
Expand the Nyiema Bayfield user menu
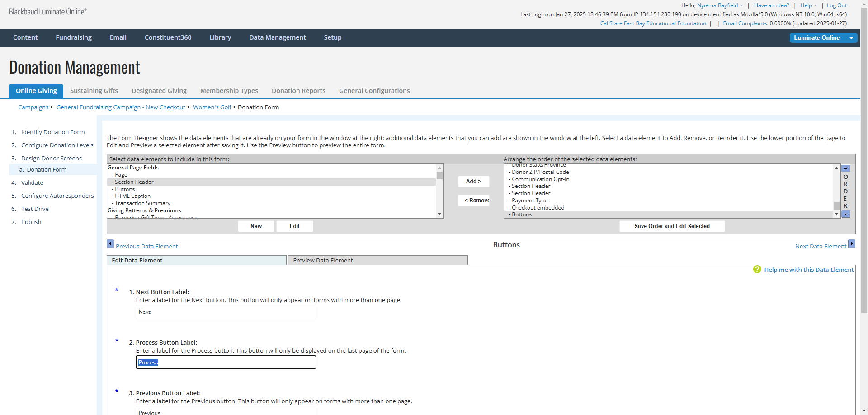[x=720, y=5]
